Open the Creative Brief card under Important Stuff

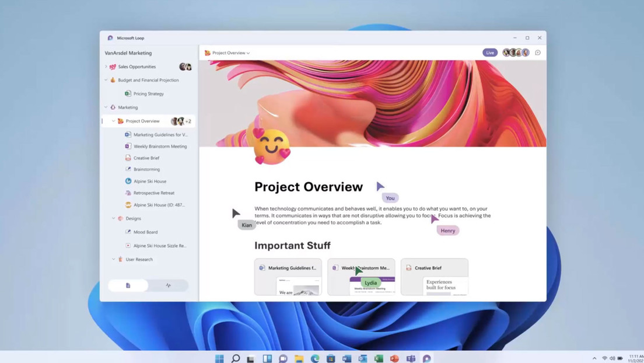point(434,277)
